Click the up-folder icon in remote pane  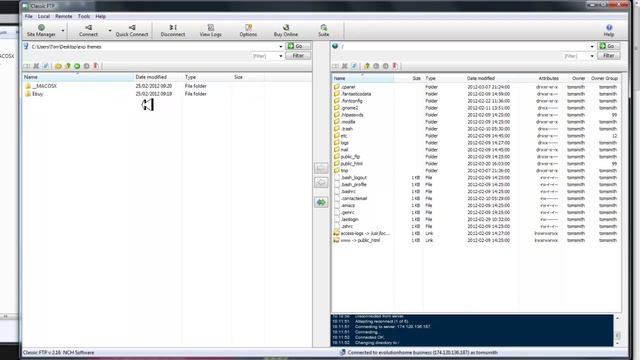(x=367, y=66)
